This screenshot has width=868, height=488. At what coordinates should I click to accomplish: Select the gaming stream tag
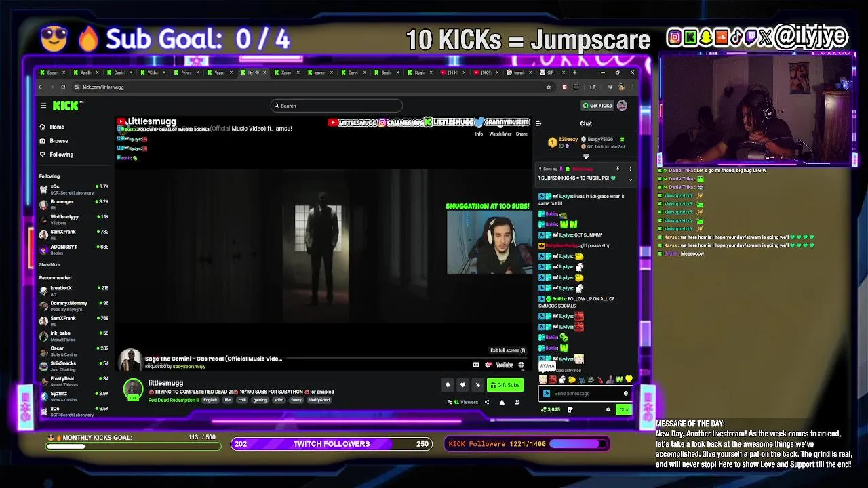(x=260, y=400)
